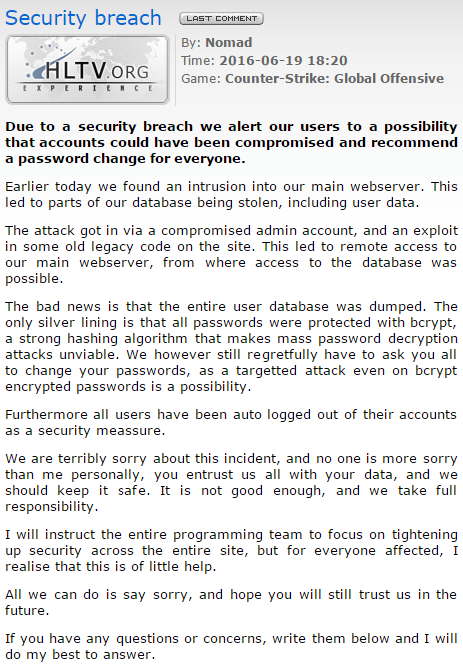Click the 'EXPERIENCE' text under the HLTV logo
Image resolution: width=463 pixels, height=672 pixels.
click(x=87, y=88)
